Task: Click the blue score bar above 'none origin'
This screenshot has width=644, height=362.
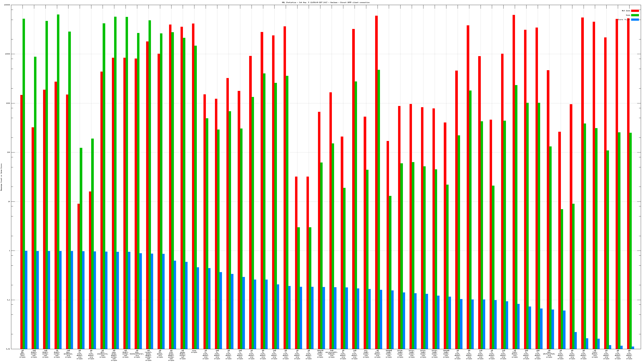Action: (198, 308)
